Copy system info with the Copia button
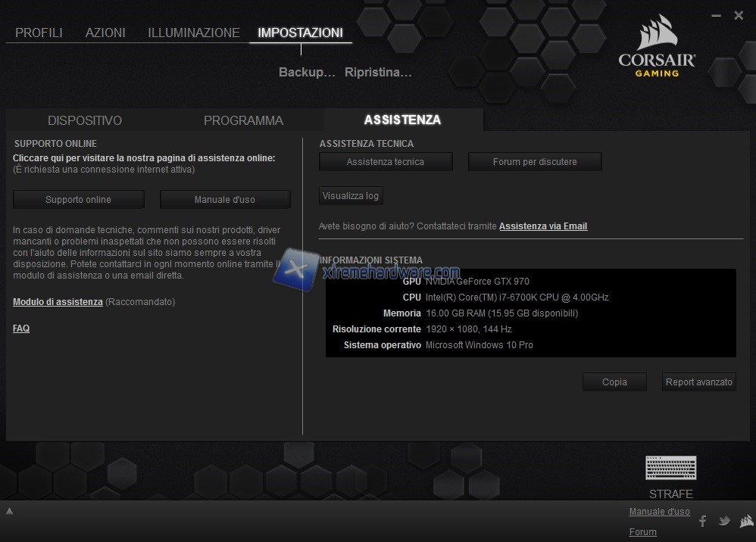Image resolution: width=756 pixels, height=542 pixels. click(x=614, y=382)
